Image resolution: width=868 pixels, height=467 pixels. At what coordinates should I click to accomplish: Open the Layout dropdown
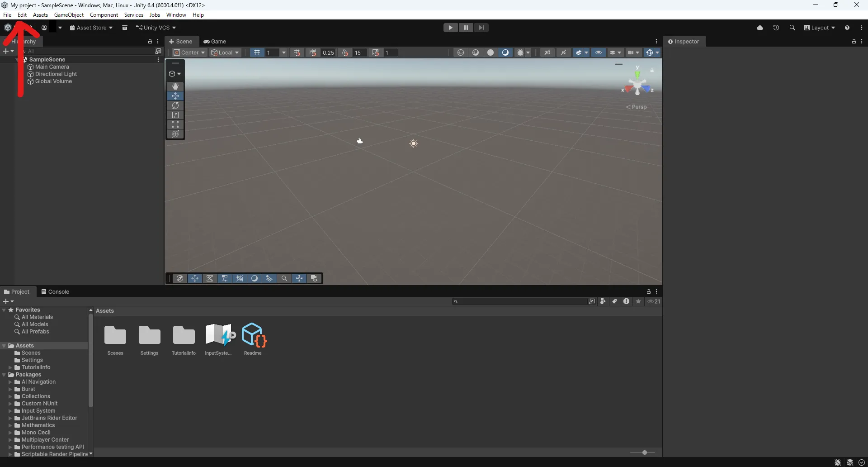click(x=820, y=28)
